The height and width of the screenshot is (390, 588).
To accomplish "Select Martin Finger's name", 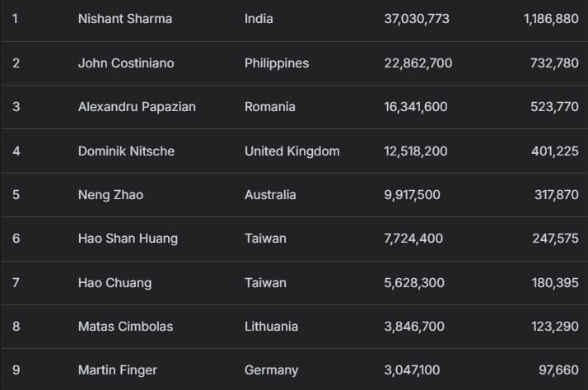I will (116, 370).
